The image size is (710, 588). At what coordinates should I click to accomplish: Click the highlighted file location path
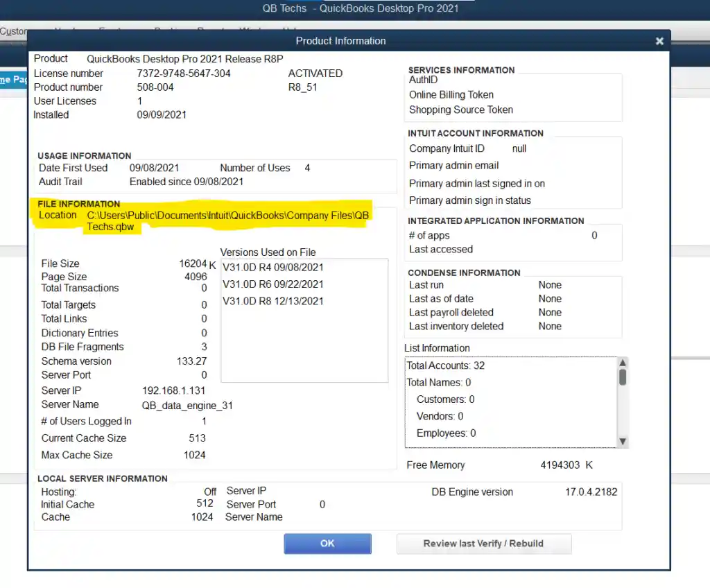click(227, 220)
